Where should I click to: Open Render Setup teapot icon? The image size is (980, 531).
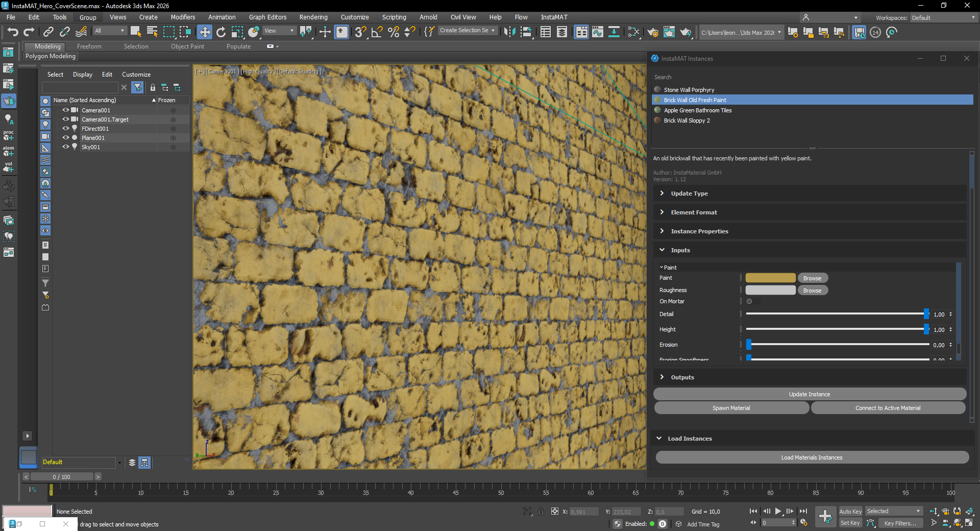pyautogui.click(x=653, y=32)
